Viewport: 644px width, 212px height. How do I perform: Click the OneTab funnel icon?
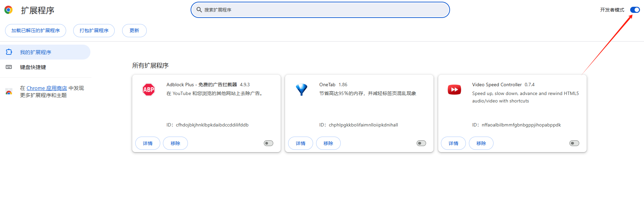pos(302,90)
